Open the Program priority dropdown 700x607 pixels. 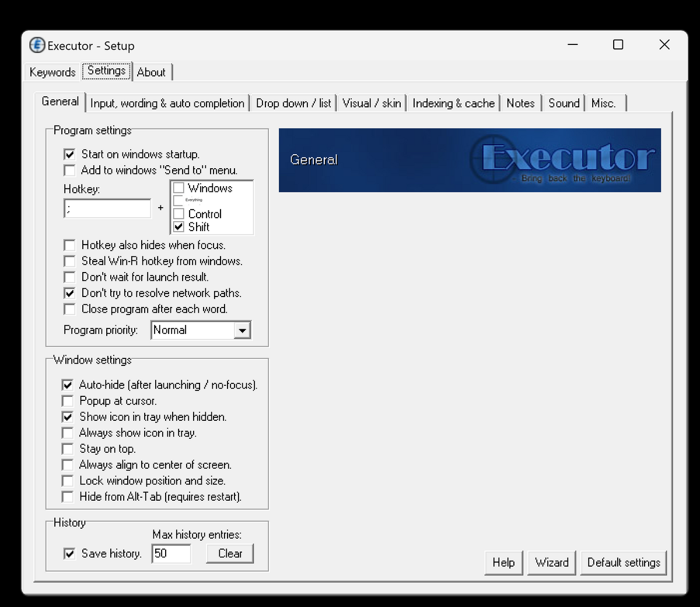(x=242, y=330)
